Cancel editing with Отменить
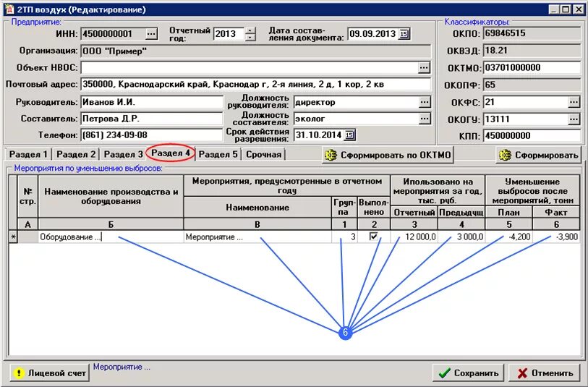 click(x=545, y=373)
